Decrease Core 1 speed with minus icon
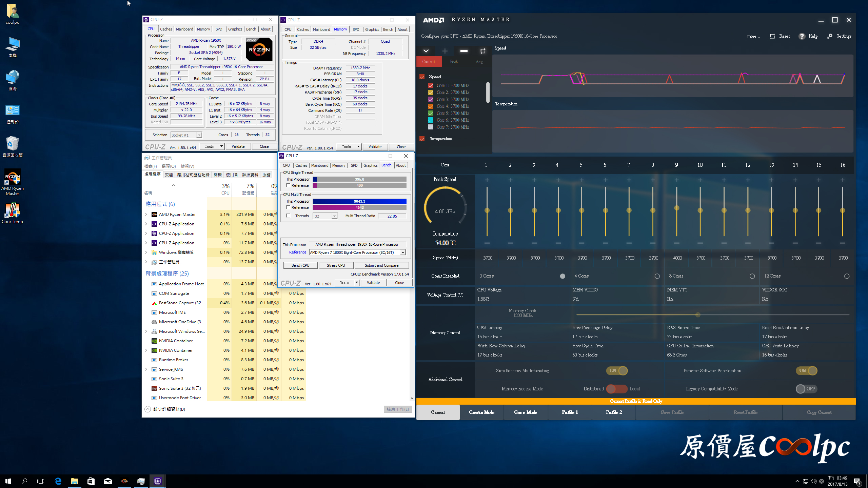Viewport: 868px width, 488px height. tap(487, 243)
